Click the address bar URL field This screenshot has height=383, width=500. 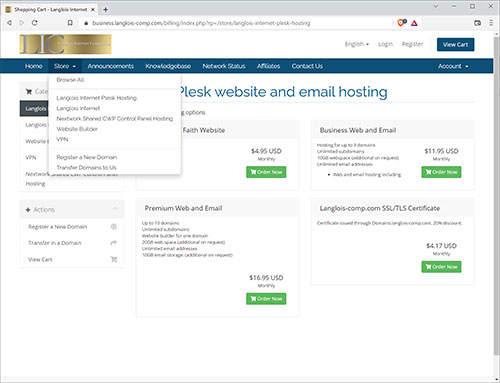237,23
